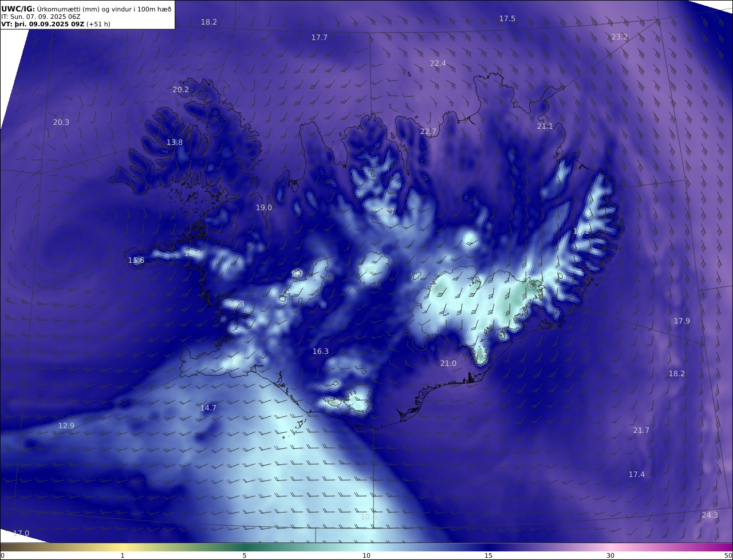Select the 13.8 value over the Westfjords
The height and width of the screenshot is (560, 733).
click(175, 142)
